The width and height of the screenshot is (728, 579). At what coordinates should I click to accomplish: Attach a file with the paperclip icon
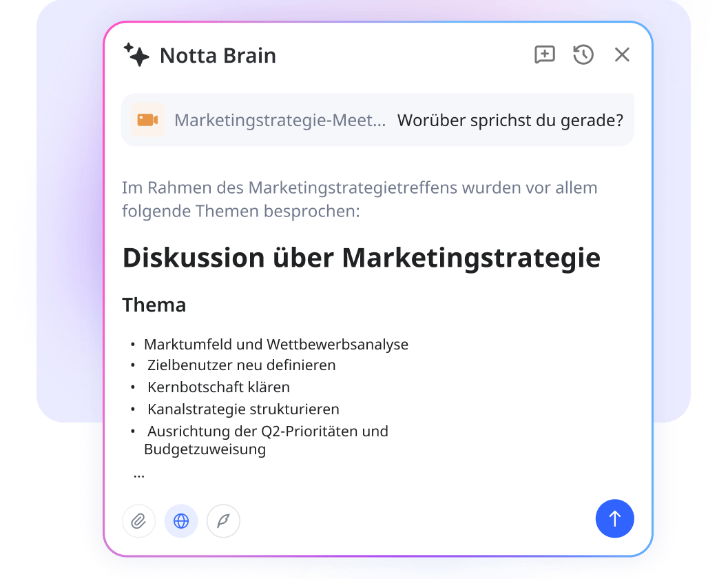[x=139, y=521]
